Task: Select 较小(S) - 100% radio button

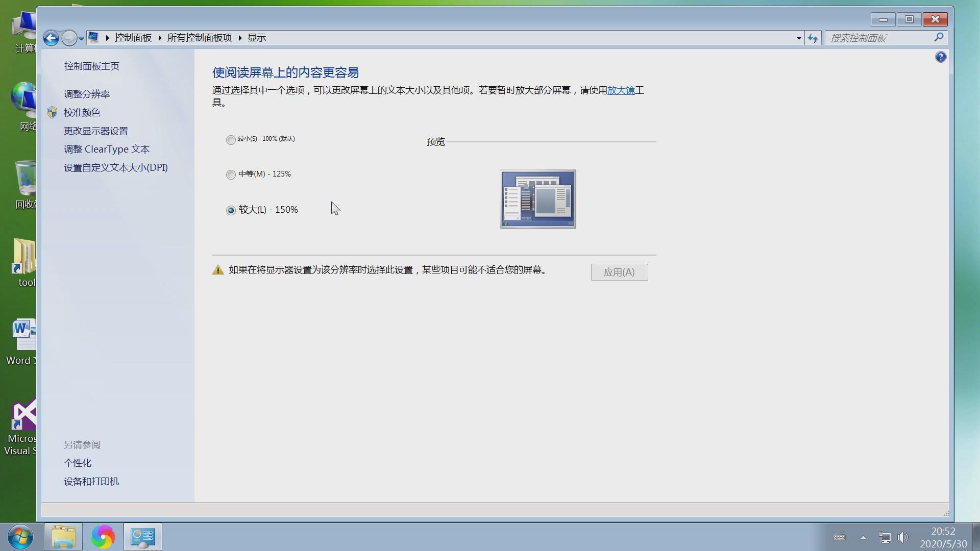Action: 231,139
